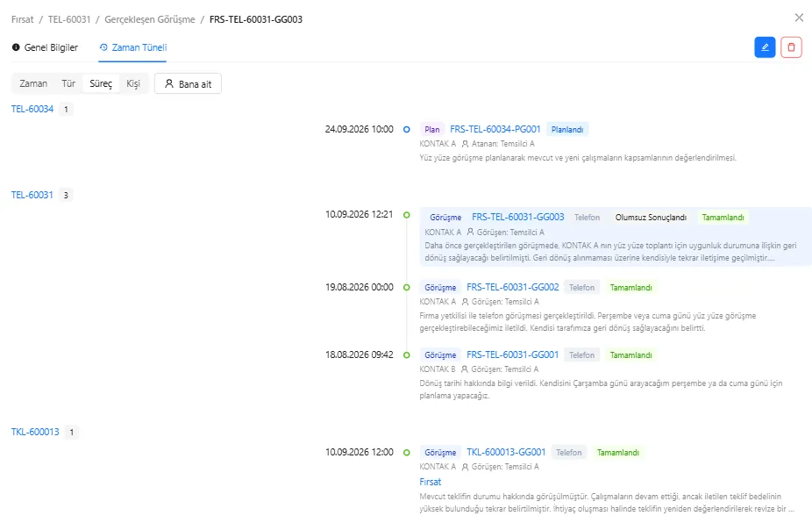Click the timeline marker for 24.09.2026 10:00
Image resolution: width=812 pixels, height=530 pixels.
[407, 129]
